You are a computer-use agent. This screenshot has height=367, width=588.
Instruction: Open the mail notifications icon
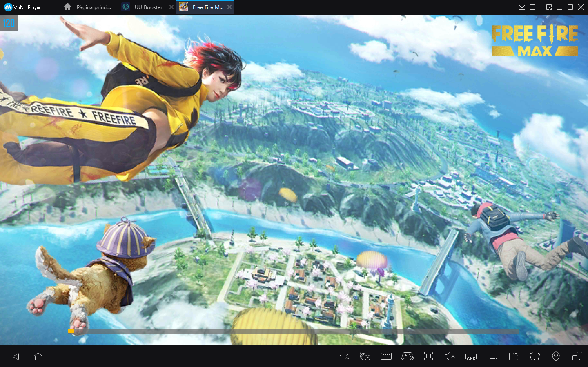click(x=522, y=7)
